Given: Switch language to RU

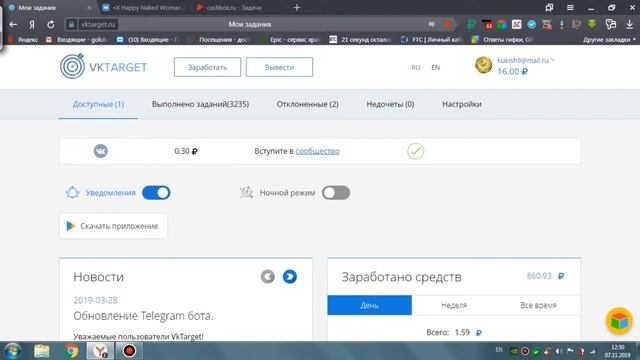Looking at the screenshot, I should [x=416, y=67].
